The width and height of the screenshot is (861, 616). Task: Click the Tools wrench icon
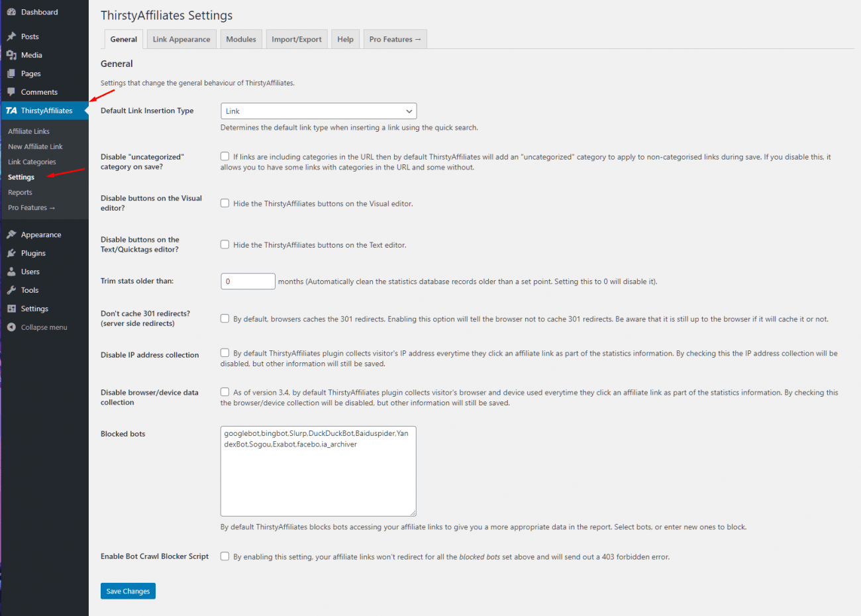(x=11, y=290)
